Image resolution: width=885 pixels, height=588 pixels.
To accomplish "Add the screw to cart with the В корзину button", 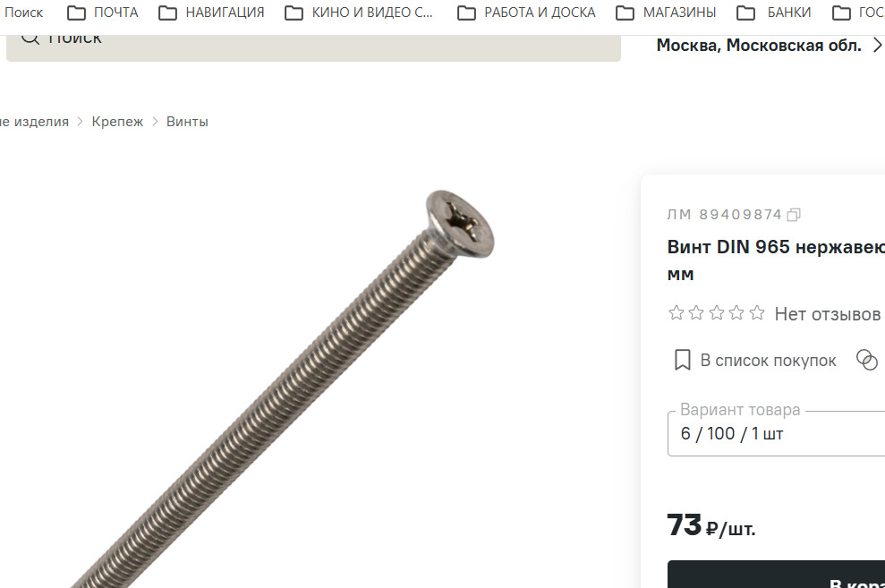I will (776, 575).
